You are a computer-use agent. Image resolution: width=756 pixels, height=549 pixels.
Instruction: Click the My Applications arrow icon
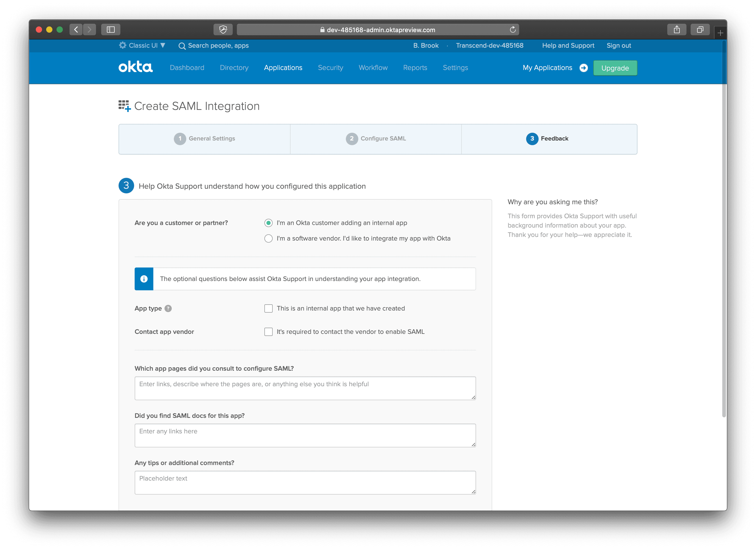tap(583, 68)
